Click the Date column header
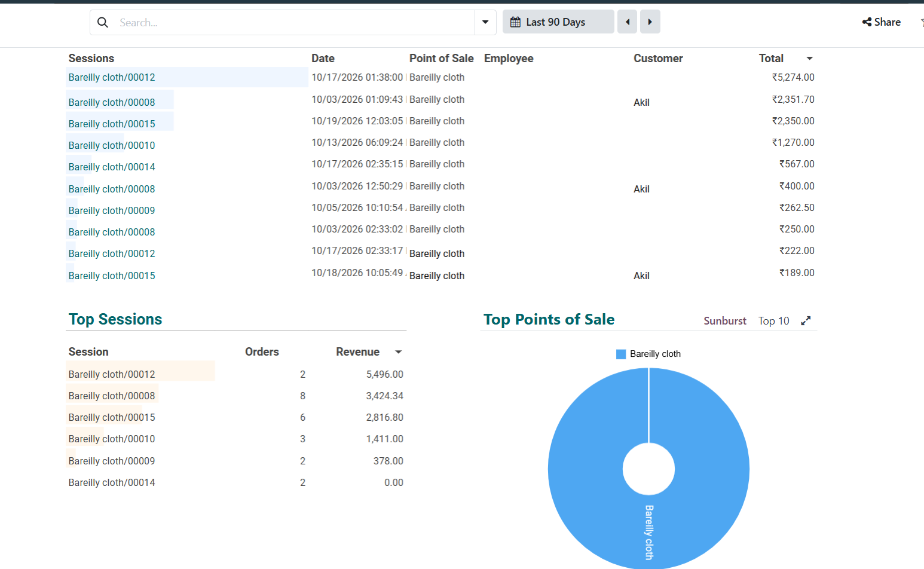Image resolution: width=924 pixels, height=569 pixels. click(323, 59)
